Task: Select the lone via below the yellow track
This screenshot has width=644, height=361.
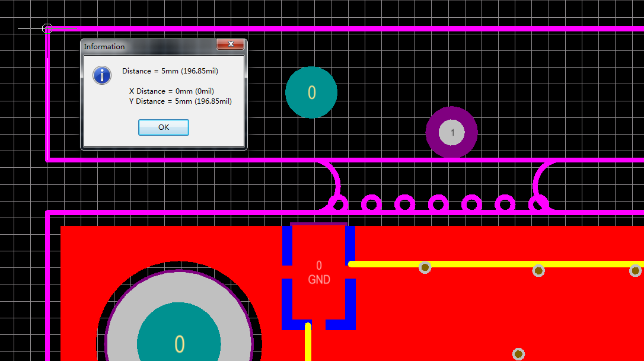Action: (x=518, y=354)
